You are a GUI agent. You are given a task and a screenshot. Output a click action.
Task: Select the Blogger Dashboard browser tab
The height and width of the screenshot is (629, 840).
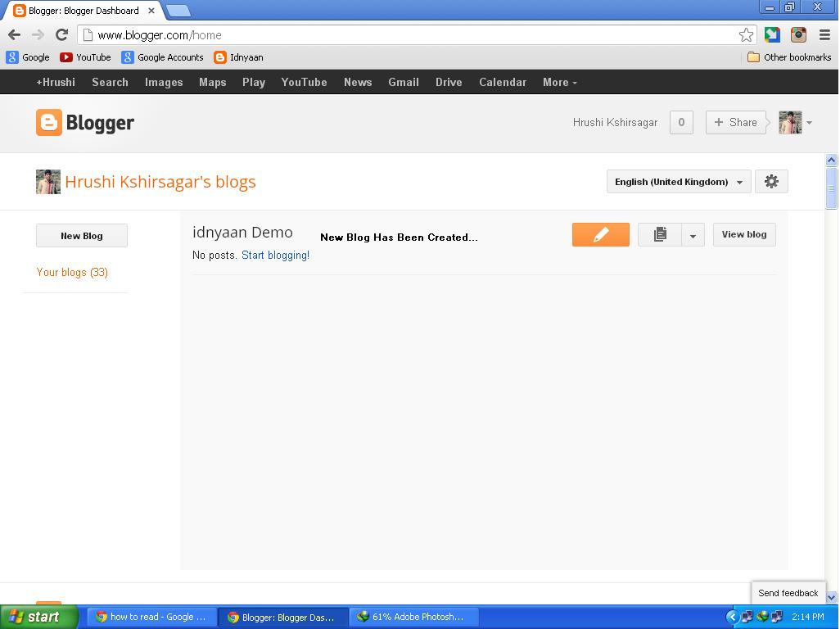83,11
